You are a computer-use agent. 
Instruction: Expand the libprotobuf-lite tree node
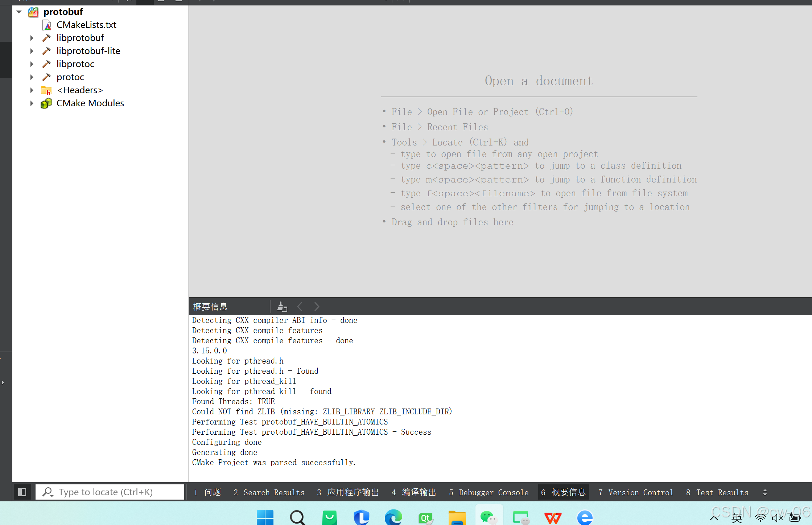pos(32,51)
